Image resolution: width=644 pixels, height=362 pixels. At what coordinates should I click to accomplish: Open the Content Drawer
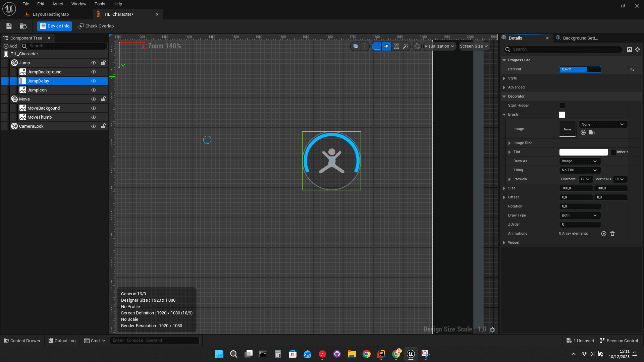point(22,341)
